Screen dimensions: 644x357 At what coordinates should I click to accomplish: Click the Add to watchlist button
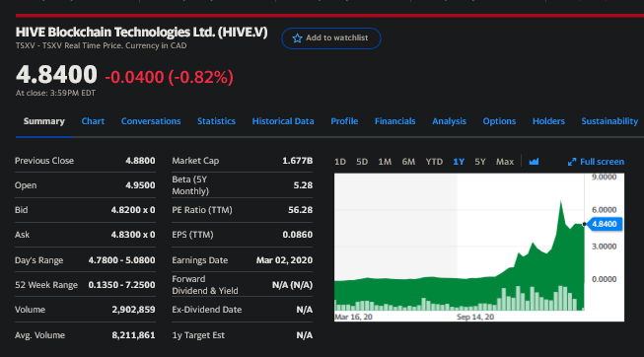point(331,38)
